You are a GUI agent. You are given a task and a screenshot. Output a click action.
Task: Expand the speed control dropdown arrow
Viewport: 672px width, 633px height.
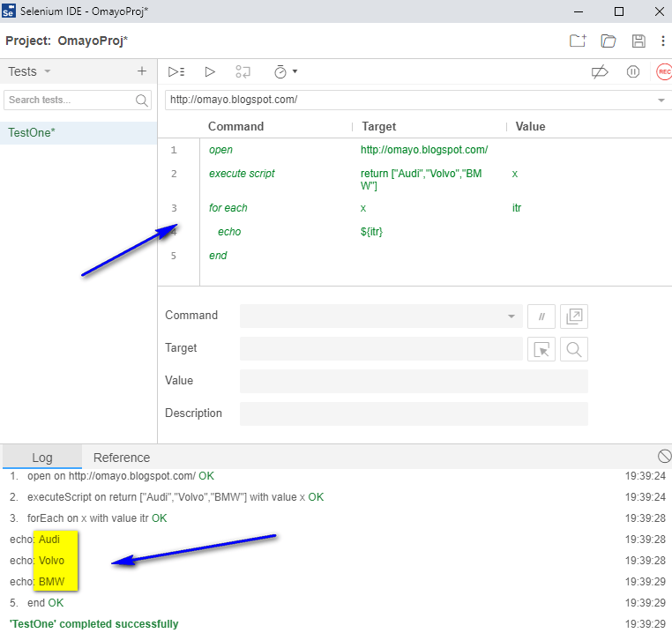click(x=295, y=71)
